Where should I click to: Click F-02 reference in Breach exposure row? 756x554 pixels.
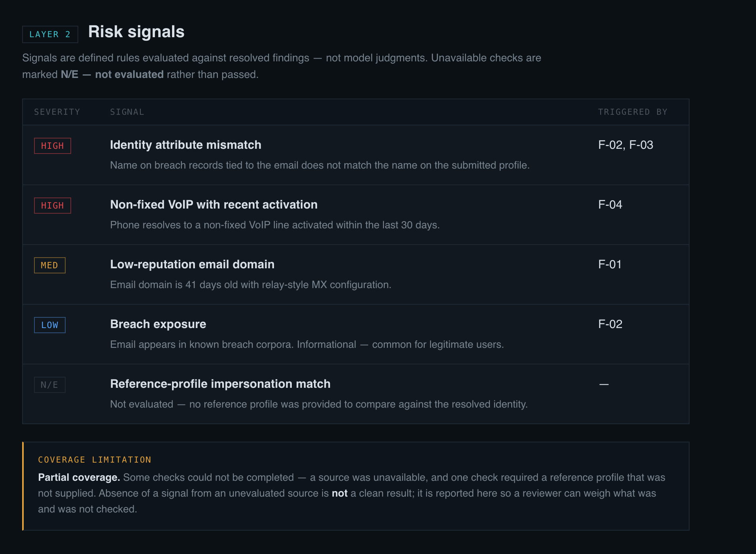click(610, 324)
